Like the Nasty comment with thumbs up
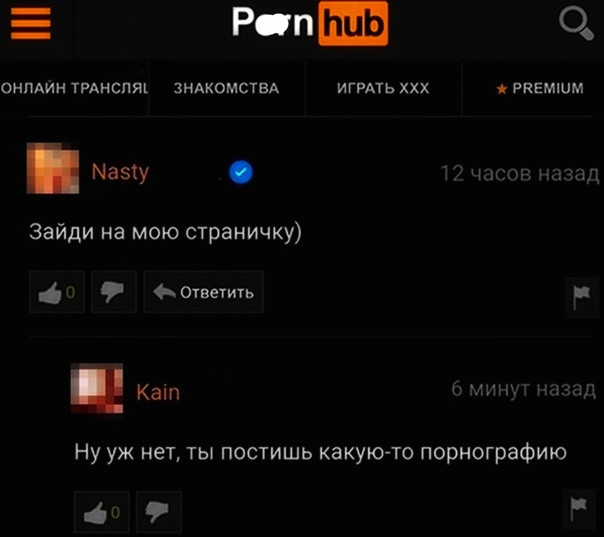Screen dimensions: 604x537 point(57,292)
